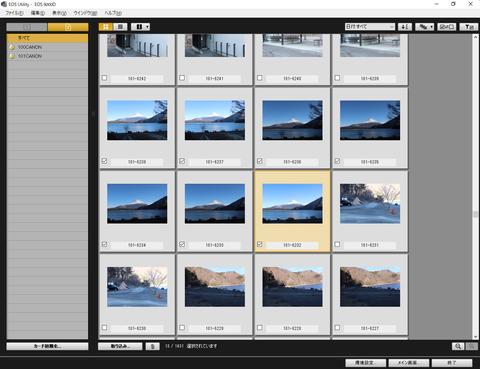Expand the thumbnail size dropdown arrow
Image resolution: width=480 pixels, height=369 pixels.
147,27
